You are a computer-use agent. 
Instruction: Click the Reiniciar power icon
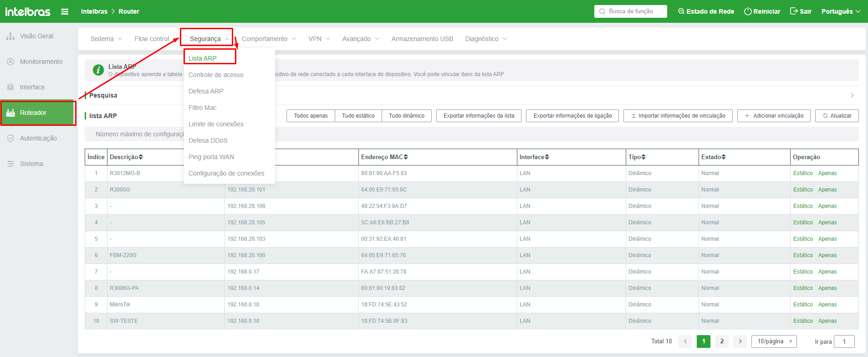pyautogui.click(x=748, y=11)
